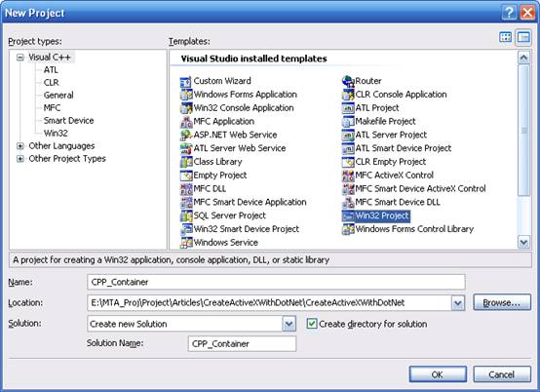The height and width of the screenshot is (392, 540).
Task: Select the Win32 project type
Action: point(56,134)
